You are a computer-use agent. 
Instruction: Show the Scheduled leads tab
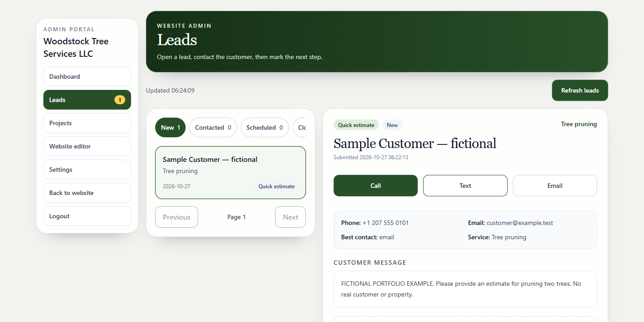(x=265, y=127)
